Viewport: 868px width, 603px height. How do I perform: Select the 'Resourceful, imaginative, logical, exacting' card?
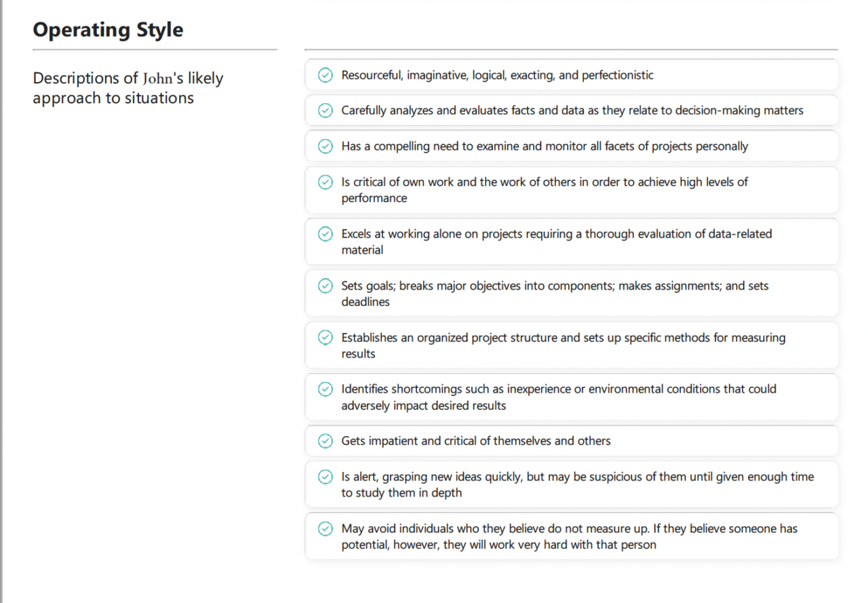coord(572,75)
